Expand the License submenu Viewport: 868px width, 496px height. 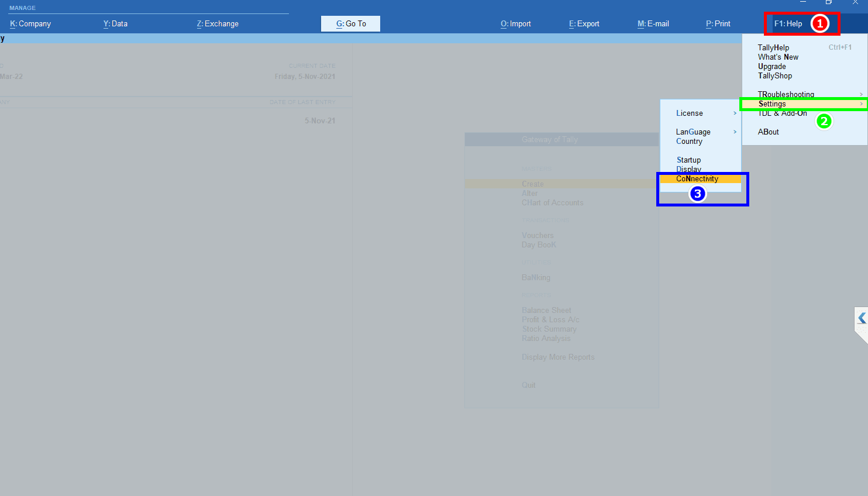pos(701,113)
